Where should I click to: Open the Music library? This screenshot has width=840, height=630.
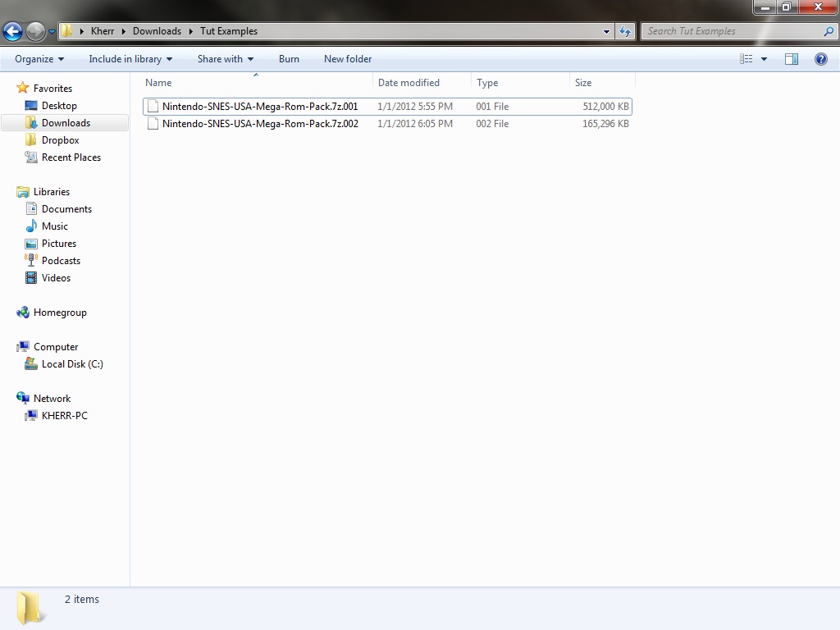point(54,226)
